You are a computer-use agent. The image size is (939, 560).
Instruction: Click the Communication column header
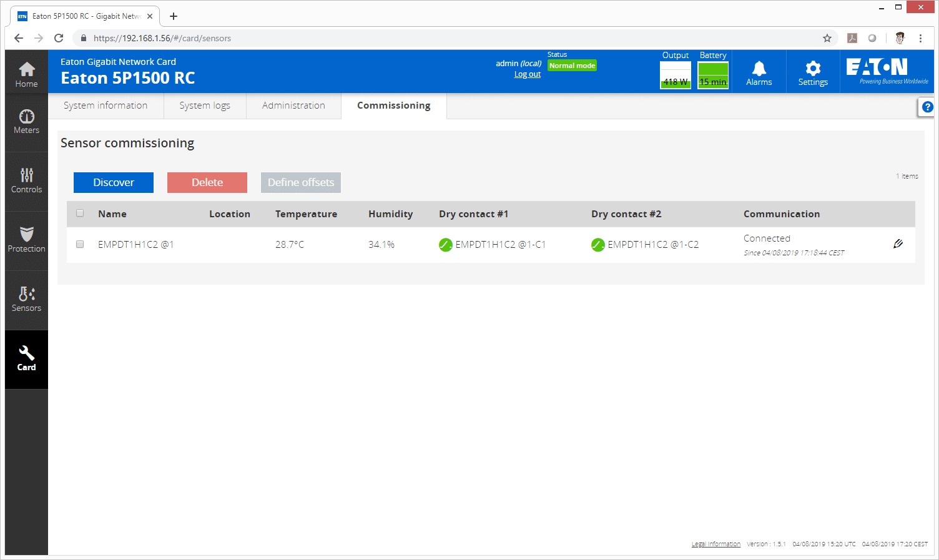click(x=782, y=214)
